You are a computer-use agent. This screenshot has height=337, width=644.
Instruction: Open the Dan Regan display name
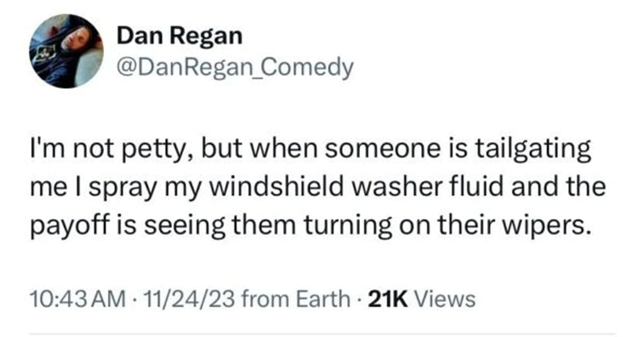point(179,36)
